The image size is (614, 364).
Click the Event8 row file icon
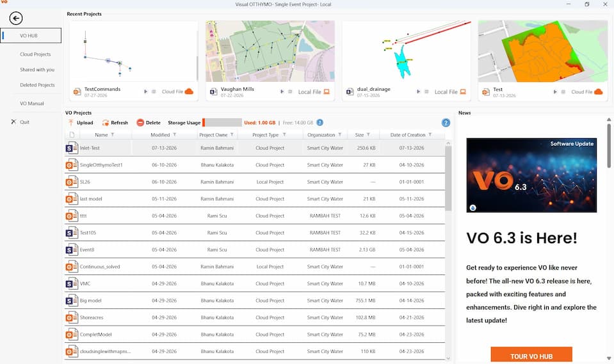tap(72, 249)
